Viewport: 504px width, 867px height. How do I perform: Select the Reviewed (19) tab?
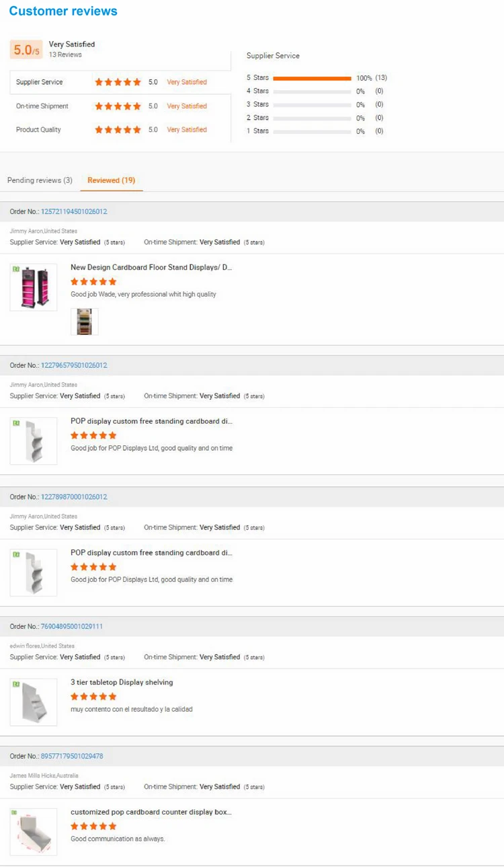click(111, 180)
